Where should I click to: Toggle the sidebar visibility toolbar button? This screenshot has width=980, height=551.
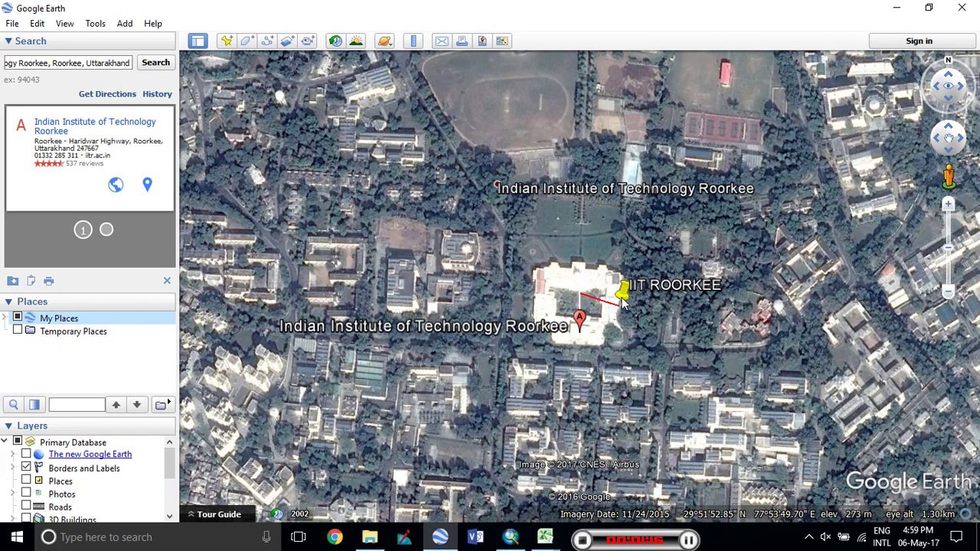pos(198,41)
